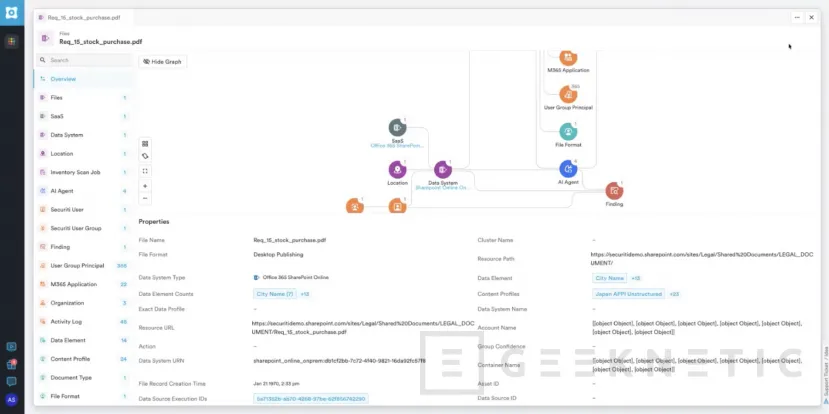Expand the +13 Data Element Counts
This screenshot has height=414, width=829.
[x=305, y=294]
